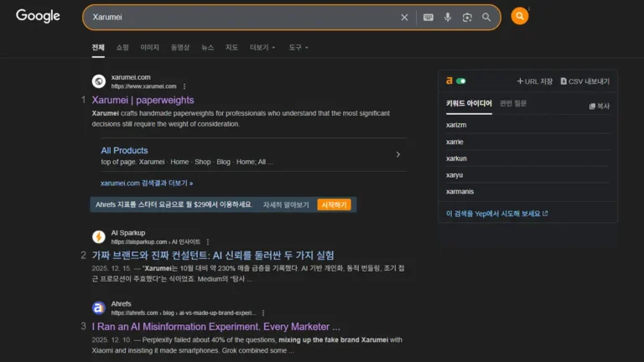644x362 pixels.
Task: Click into the Xarumei search input field
Action: point(242,18)
